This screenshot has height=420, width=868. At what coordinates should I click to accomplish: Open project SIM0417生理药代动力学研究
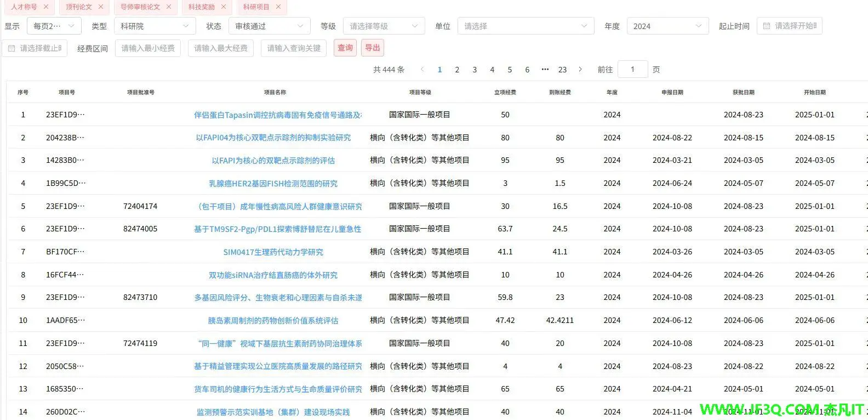[273, 252]
